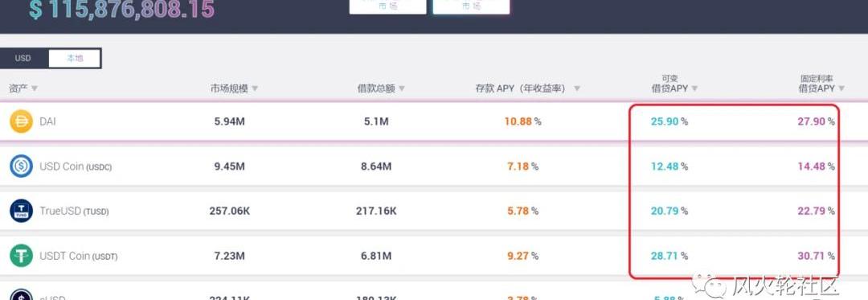Switch currency toggle to USD
The height and width of the screenshot is (300, 868).
(x=23, y=58)
